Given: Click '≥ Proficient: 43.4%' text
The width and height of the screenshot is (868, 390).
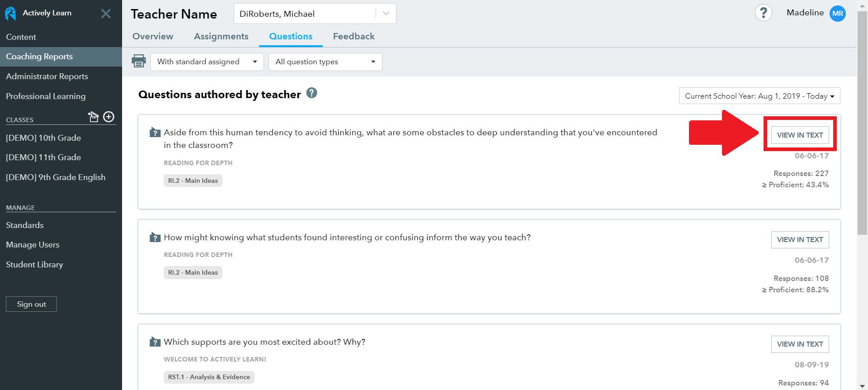Looking at the screenshot, I should [x=796, y=185].
